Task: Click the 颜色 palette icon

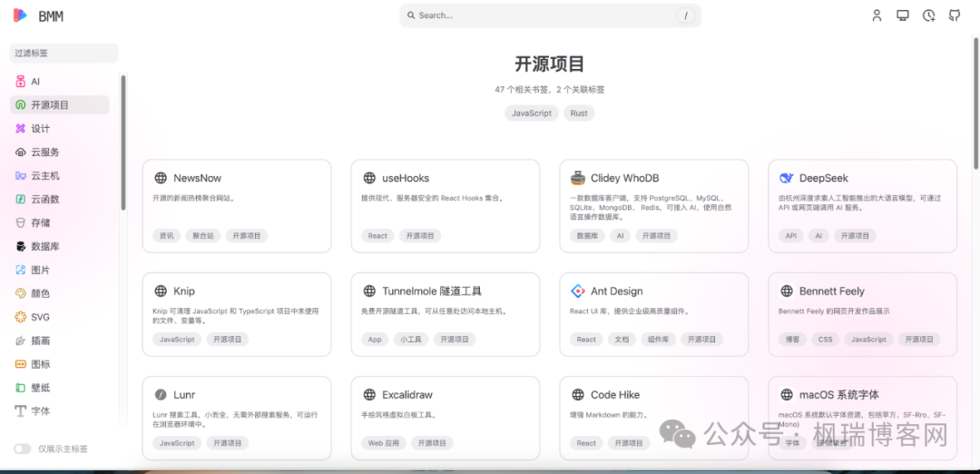Action: [21, 293]
